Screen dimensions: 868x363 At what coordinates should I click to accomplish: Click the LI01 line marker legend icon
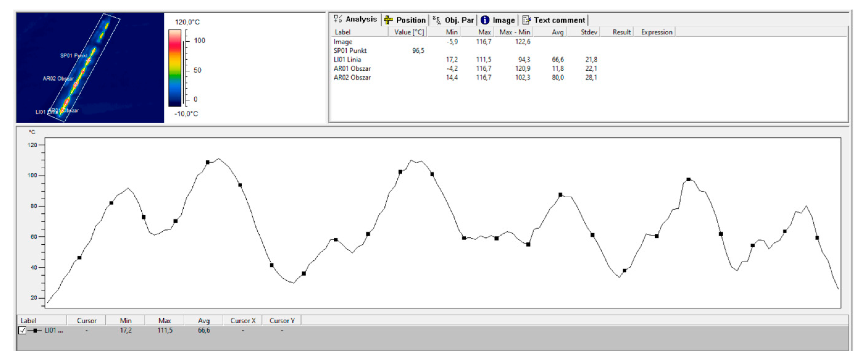(x=35, y=331)
